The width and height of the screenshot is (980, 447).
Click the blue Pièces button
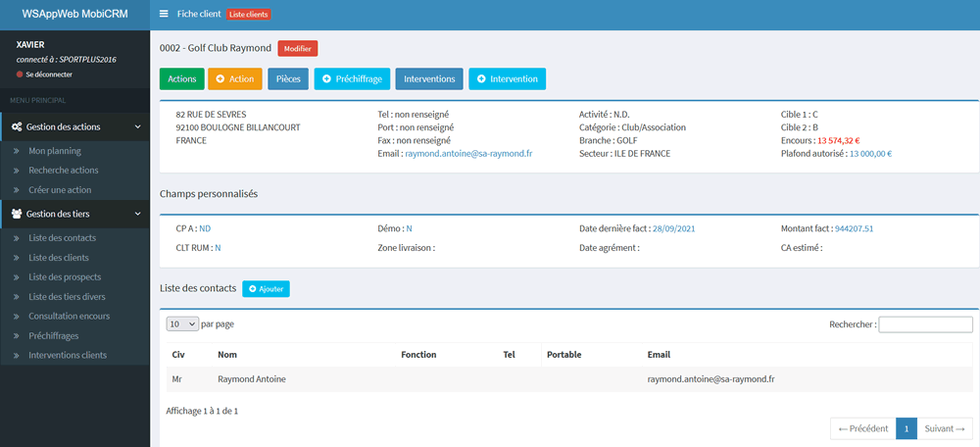(288, 79)
